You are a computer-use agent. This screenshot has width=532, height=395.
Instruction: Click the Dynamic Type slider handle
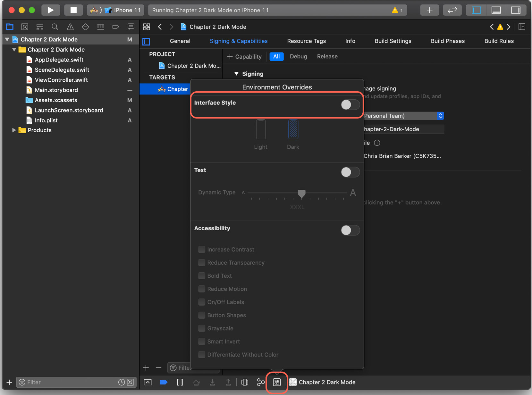tap(301, 193)
